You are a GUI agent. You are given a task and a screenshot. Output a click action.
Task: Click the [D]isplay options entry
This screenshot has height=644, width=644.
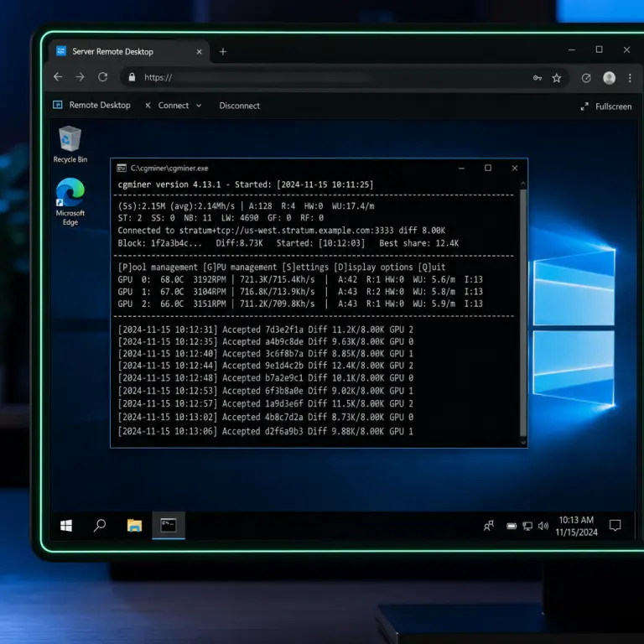tap(373, 267)
